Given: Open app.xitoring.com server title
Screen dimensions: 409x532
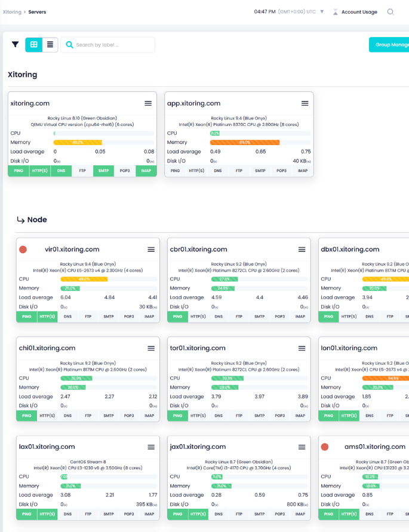Looking at the screenshot, I should pos(194,103).
